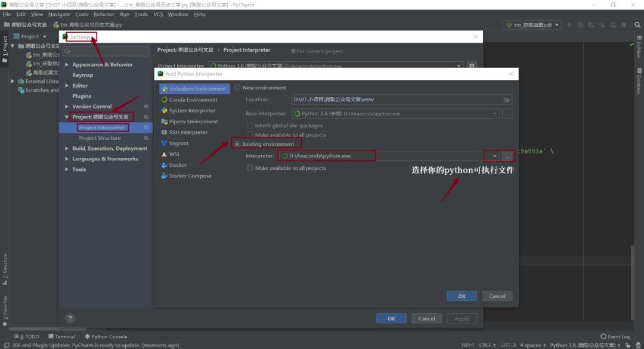
Task: Click Cancel in the Settings dialog
Action: [x=426, y=319]
